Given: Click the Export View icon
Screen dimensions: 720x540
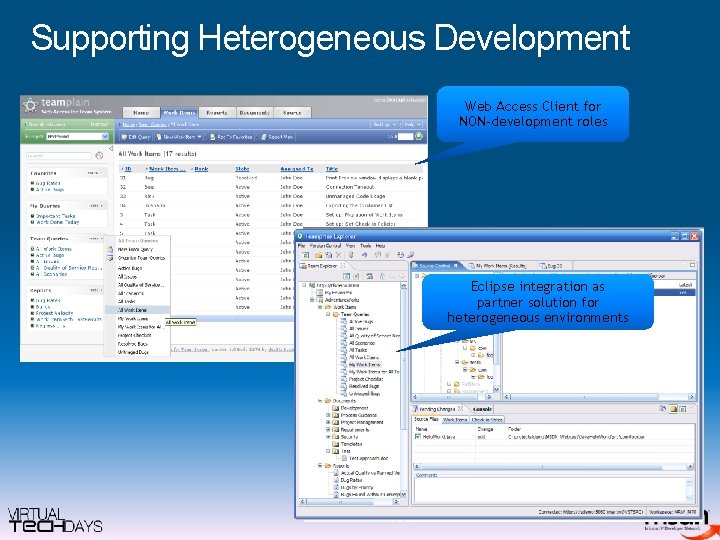Looking at the screenshot, I should click(x=264, y=137).
